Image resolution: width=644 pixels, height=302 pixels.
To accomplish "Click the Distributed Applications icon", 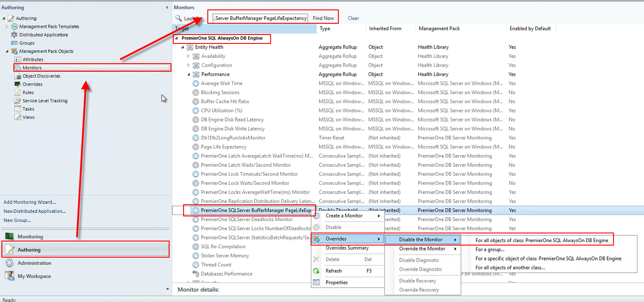I will (14, 35).
